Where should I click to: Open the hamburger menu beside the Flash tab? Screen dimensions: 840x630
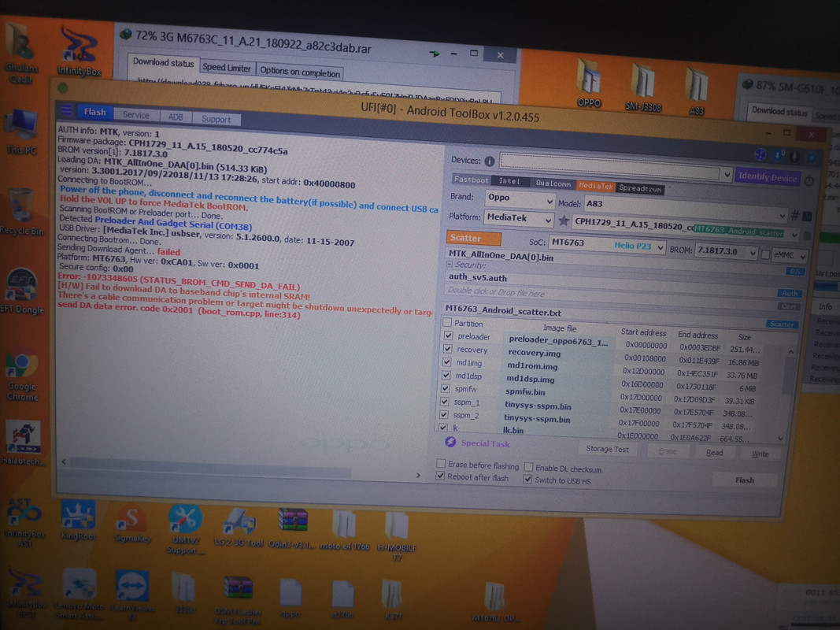click(66, 111)
